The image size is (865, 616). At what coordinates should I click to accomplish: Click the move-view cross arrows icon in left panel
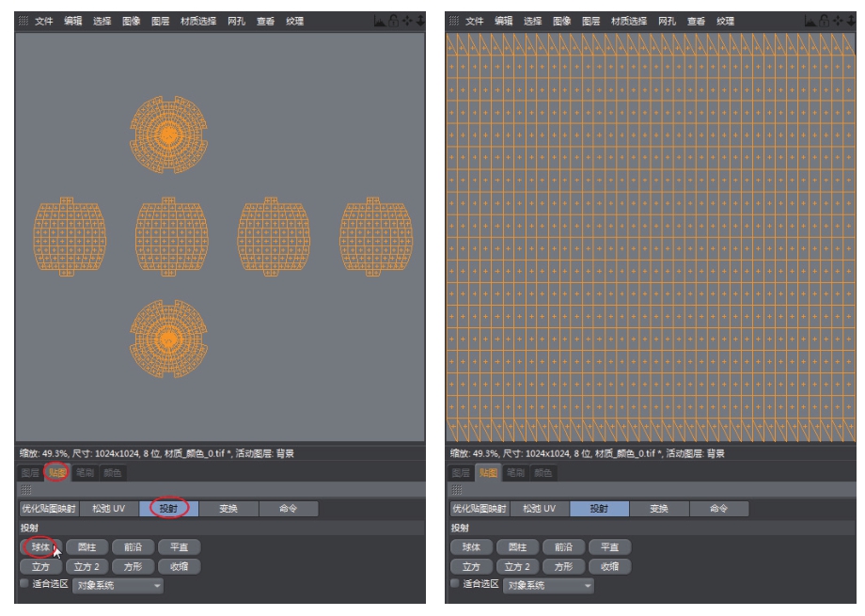coord(405,20)
